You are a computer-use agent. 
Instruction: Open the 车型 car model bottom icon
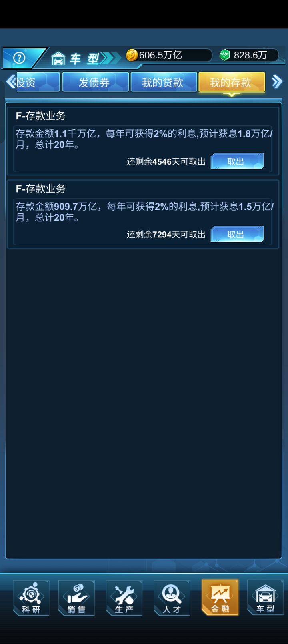[x=265, y=598]
